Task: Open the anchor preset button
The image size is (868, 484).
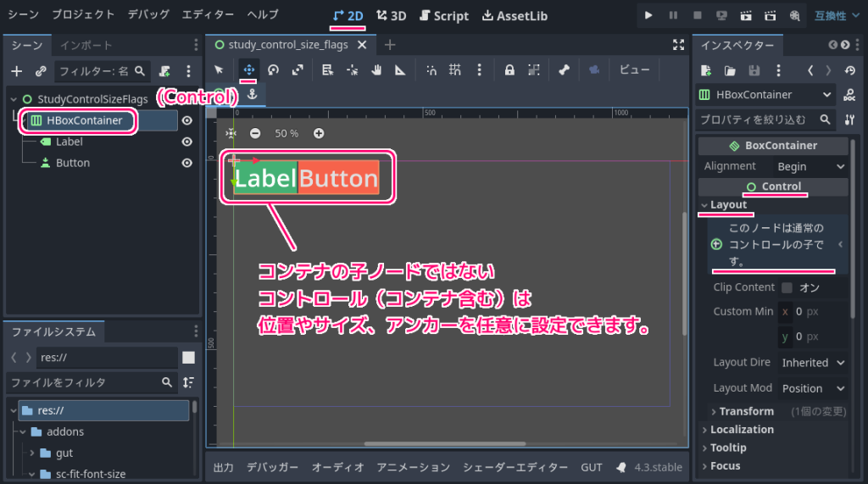Action: 252,94
